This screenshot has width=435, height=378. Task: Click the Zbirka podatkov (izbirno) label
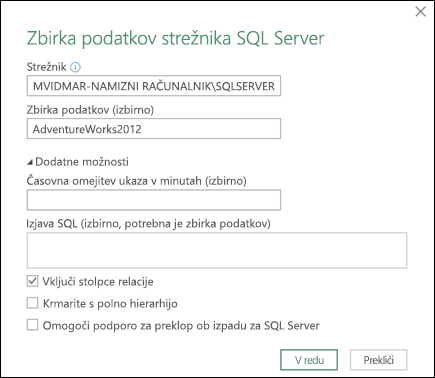[90, 110]
